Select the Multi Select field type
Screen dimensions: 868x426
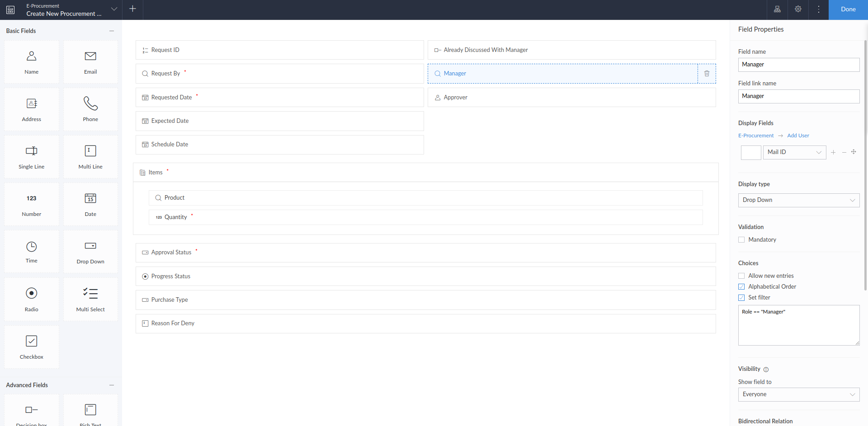point(90,299)
